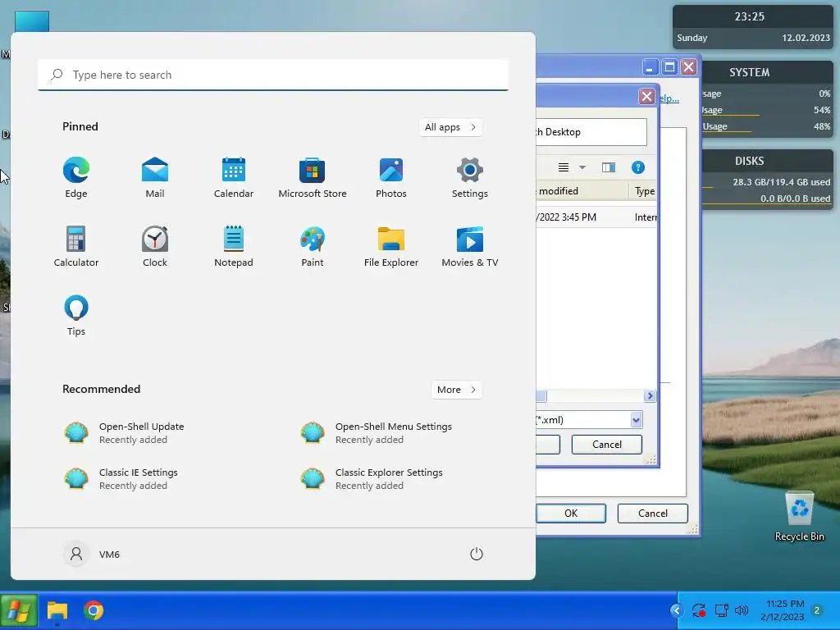The width and height of the screenshot is (840, 630).
Task: Open the taskbar clock and date
Action: point(784,610)
